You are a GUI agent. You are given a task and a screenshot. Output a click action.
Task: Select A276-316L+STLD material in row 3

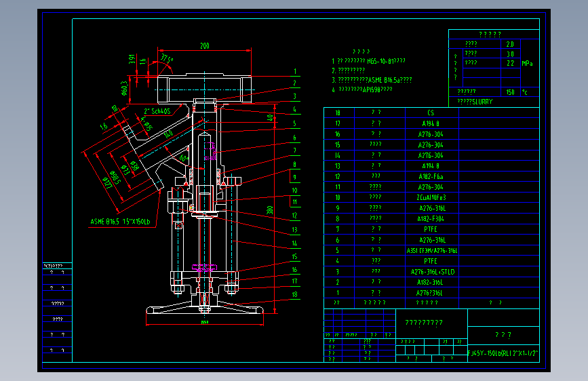click(433, 272)
